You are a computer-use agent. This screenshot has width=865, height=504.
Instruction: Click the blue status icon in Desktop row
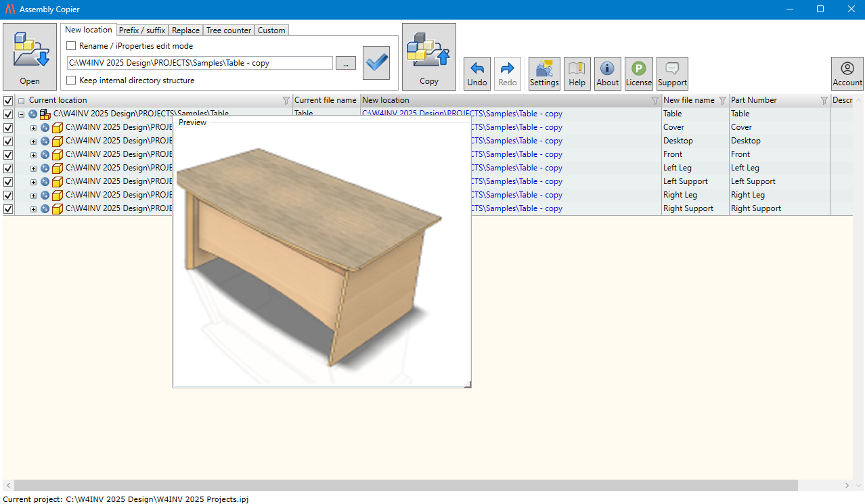(45, 141)
